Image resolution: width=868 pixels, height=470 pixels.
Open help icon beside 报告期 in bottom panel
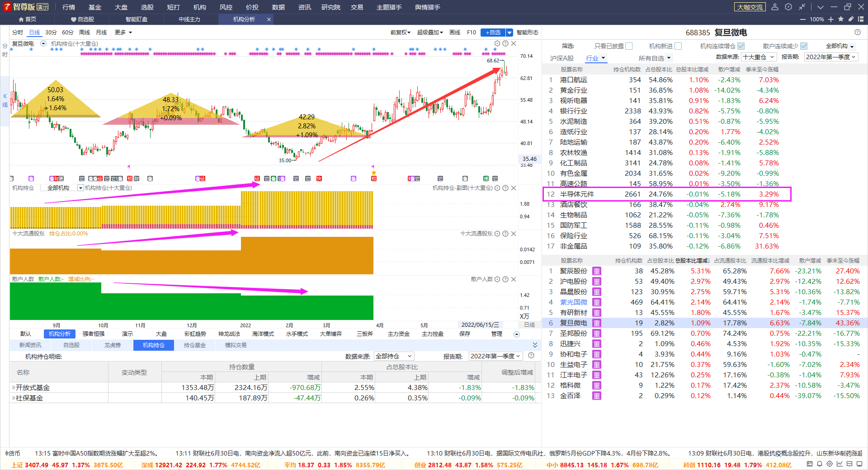pos(531,356)
